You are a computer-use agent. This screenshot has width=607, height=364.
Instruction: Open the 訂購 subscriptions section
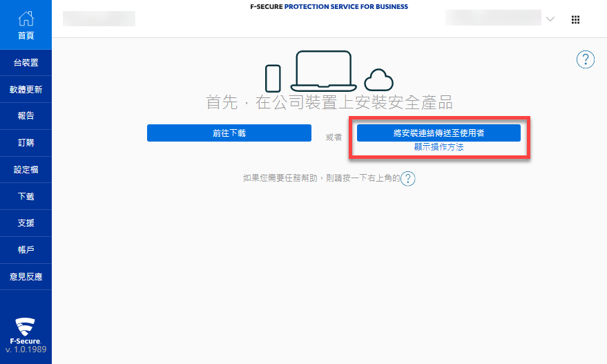(x=26, y=143)
